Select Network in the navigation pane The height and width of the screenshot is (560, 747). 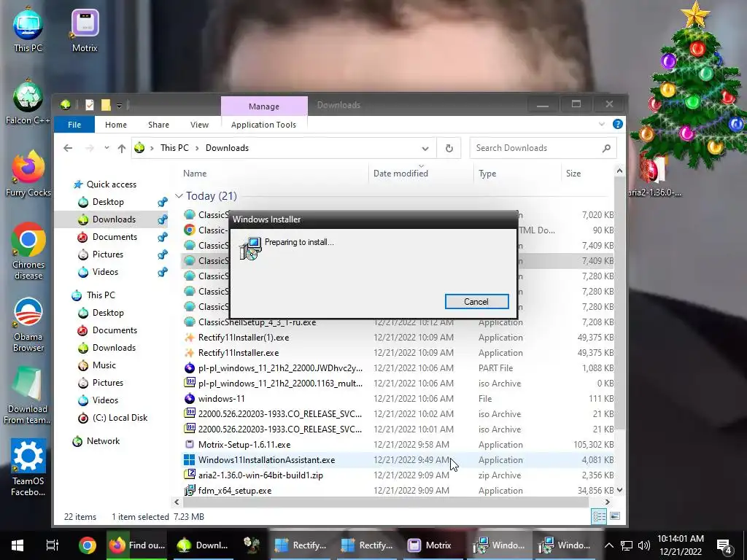(x=103, y=441)
